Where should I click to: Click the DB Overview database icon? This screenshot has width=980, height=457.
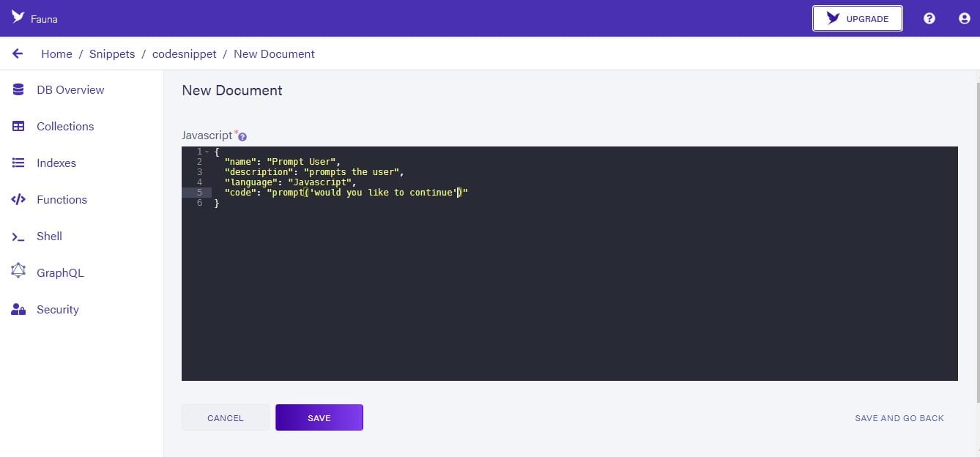click(18, 89)
